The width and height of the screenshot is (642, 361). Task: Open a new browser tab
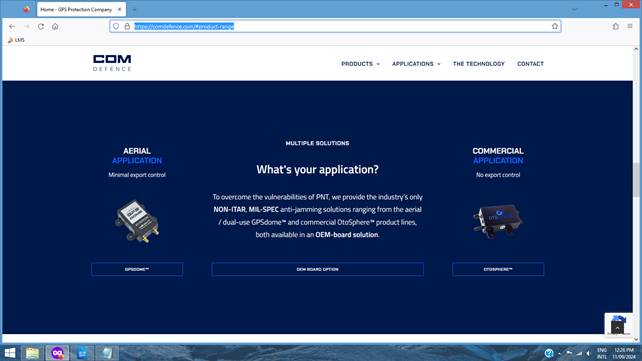click(x=134, y=9)
